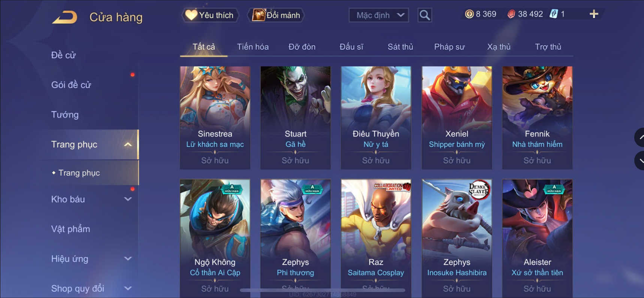Open the Stuart Gã hề skin card
Screen dimensions: 644x298
click(296, 118)
